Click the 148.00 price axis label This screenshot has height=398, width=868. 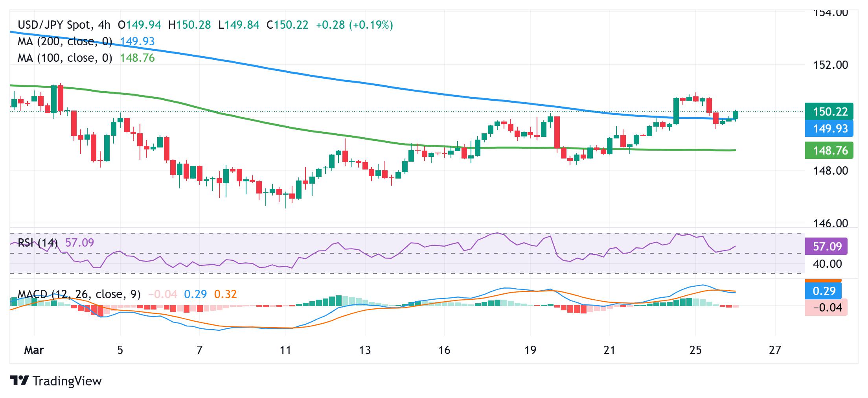click(x=830, y=171)
